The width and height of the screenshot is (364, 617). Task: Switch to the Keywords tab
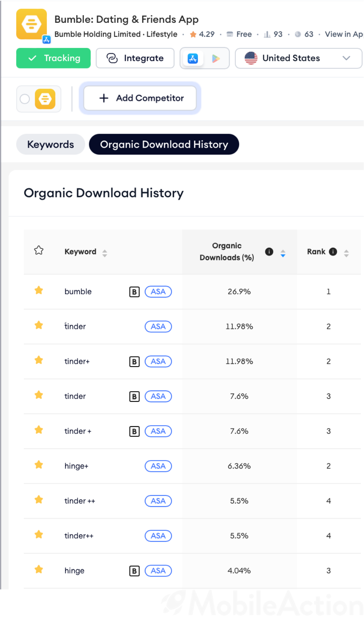click(50, 144)
